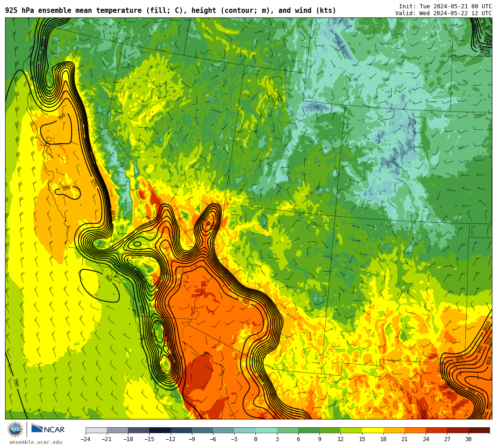Click the 940 height contour label on the map
This screenshot has height=448, width=497.
(480, 350)
